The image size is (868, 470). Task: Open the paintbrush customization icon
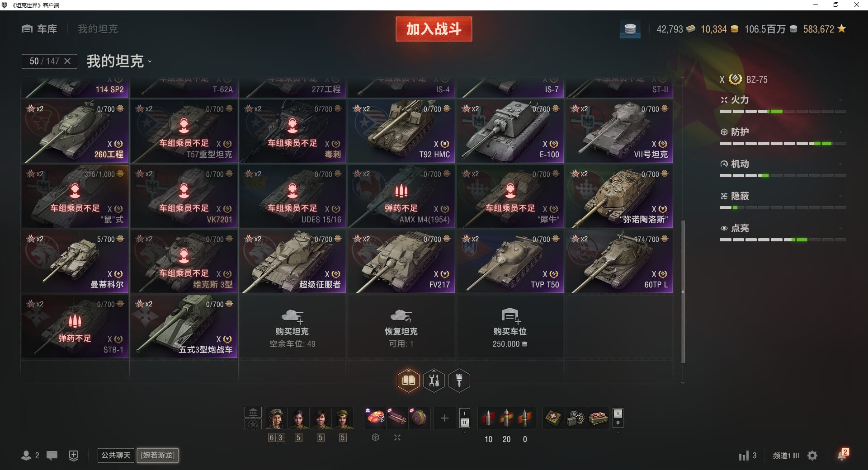(459, 381)
